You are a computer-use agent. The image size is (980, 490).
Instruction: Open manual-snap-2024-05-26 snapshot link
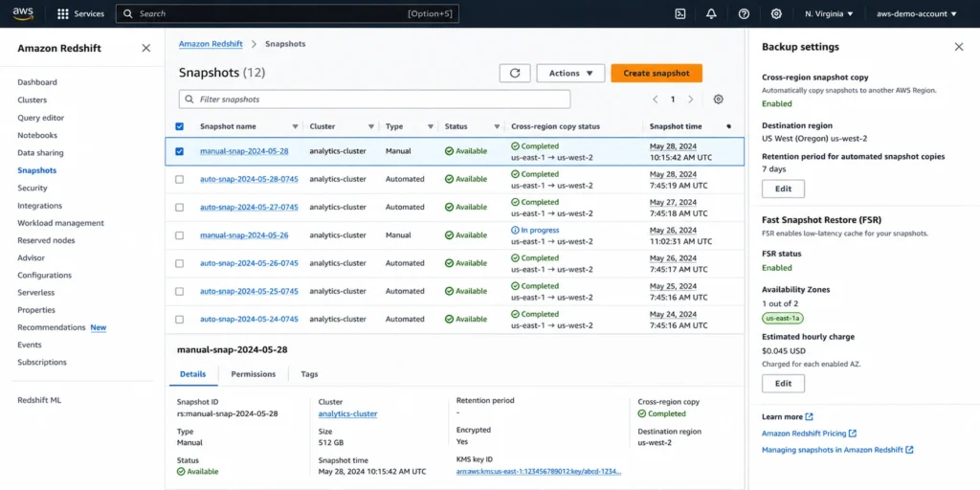(244, 235)
